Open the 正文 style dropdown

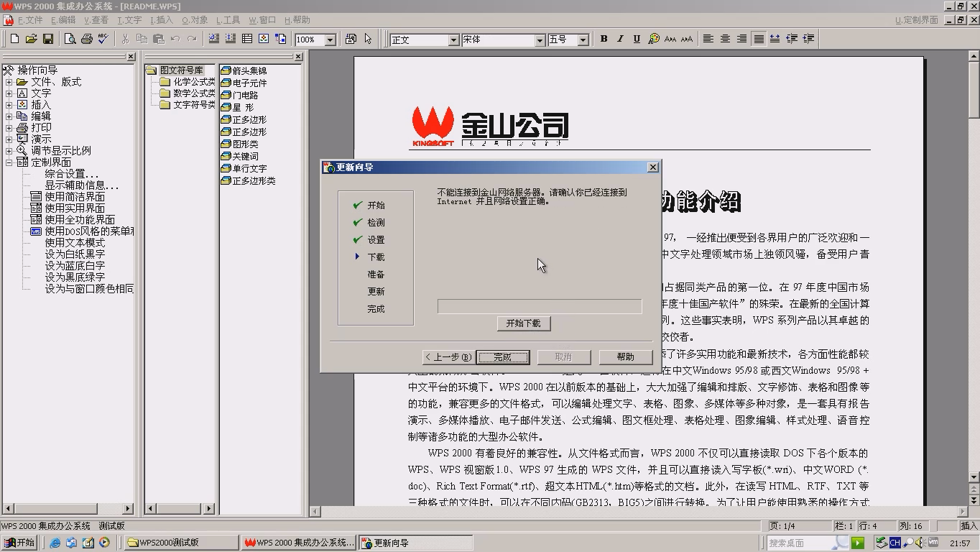(x=453, y=40)
